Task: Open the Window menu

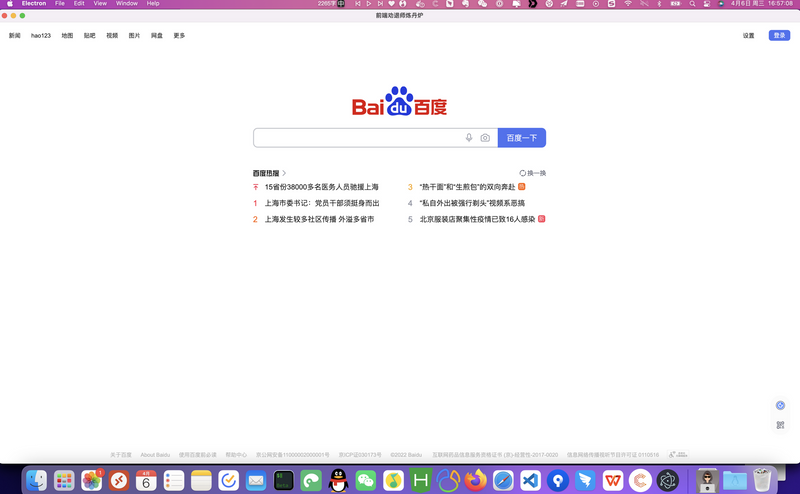Action: pos(127,4)
